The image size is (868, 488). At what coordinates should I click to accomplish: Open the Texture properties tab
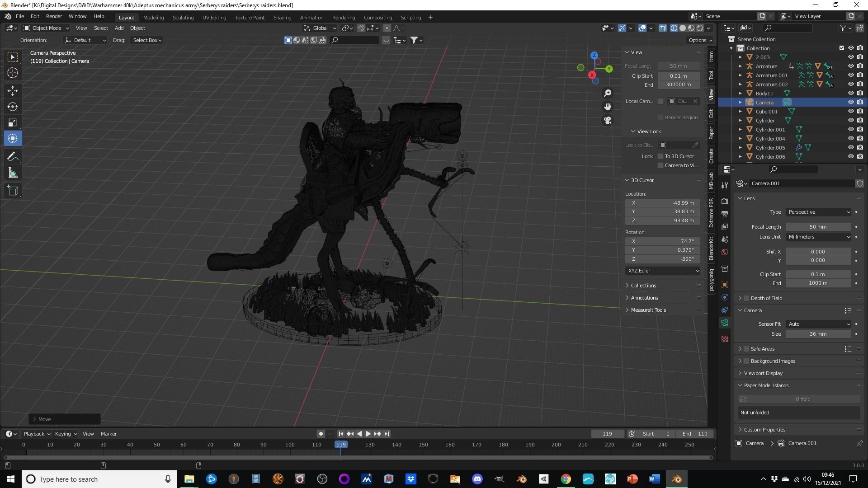pos(725,339)
